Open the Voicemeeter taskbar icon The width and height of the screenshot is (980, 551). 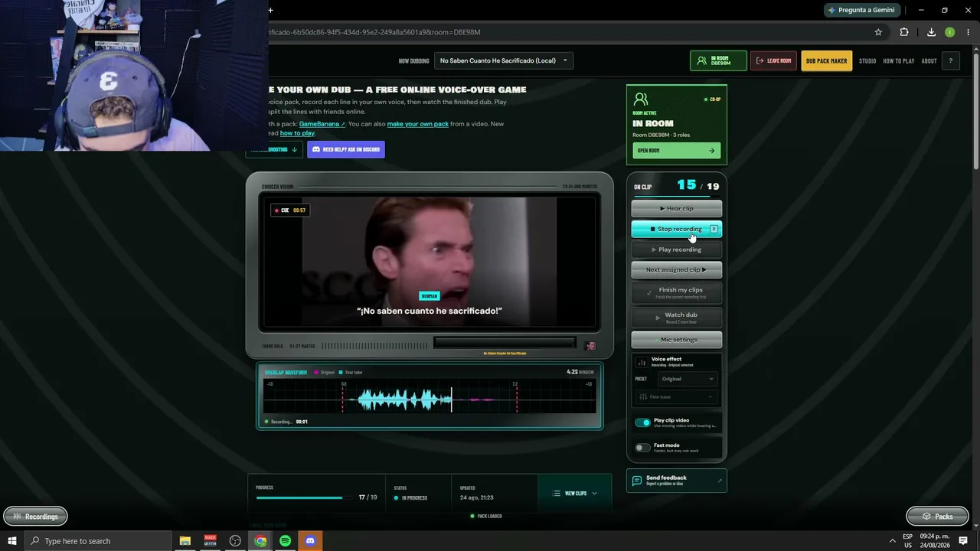tap(211, 541)
